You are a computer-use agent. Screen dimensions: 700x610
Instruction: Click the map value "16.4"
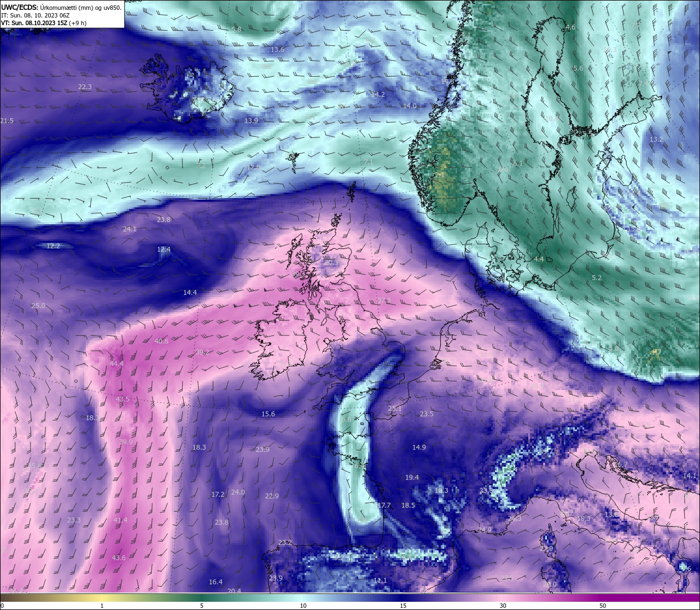pyautogui.click(x=215, y=582)
